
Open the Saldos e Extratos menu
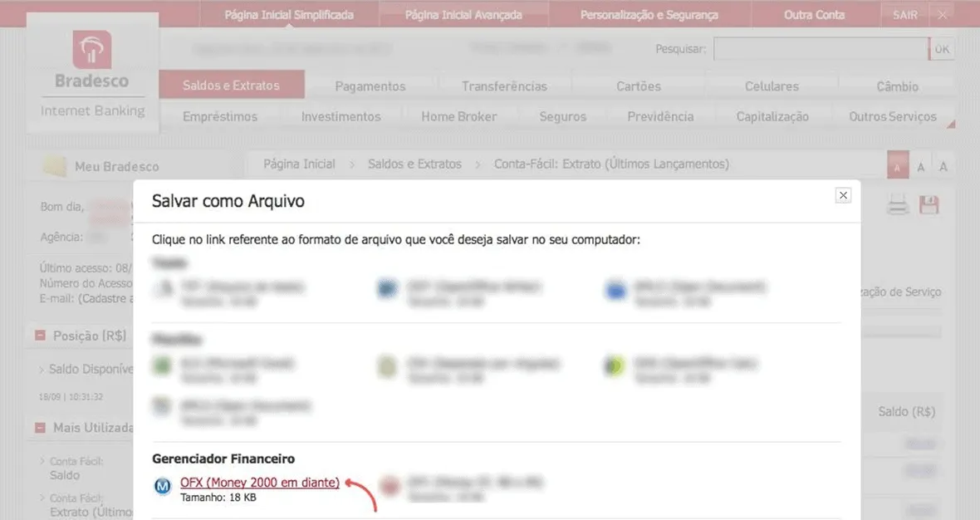tap(231, 85)
